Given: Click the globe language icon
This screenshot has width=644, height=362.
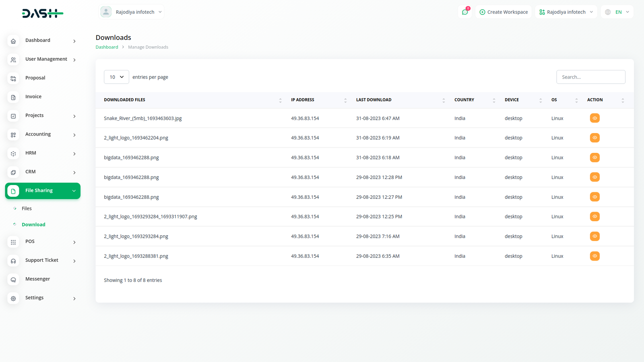Looking at the screenshot, I should pyautogui.click(x=608, y=12).
